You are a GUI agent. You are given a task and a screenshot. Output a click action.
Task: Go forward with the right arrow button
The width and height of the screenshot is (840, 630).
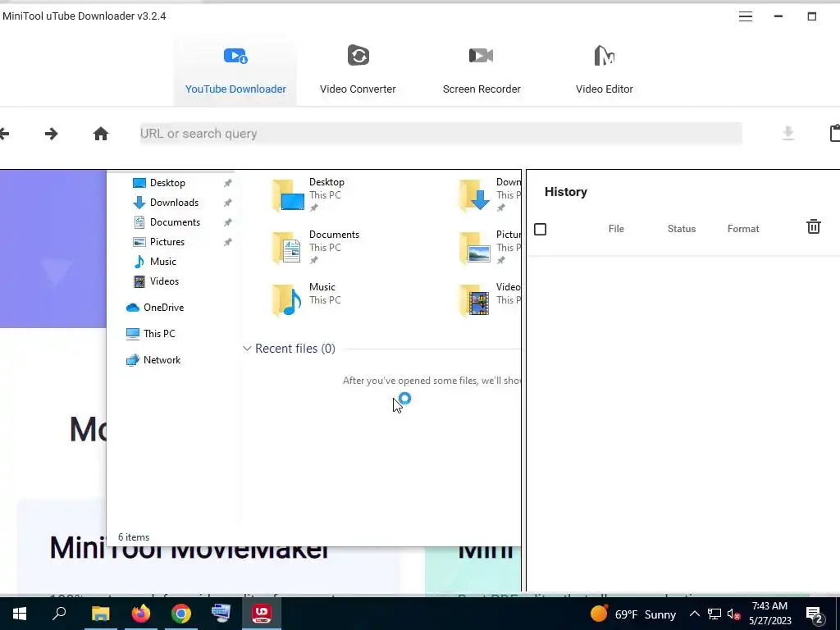click(x=52, y=134)
